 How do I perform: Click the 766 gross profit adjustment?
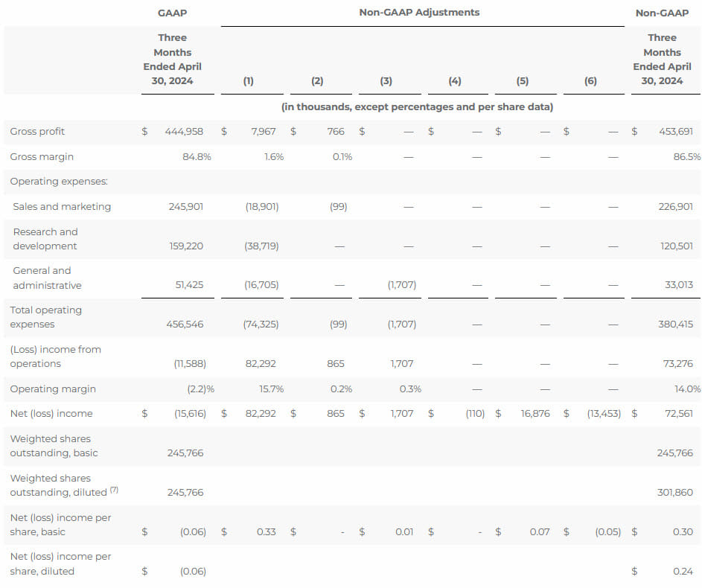(336, 132)
